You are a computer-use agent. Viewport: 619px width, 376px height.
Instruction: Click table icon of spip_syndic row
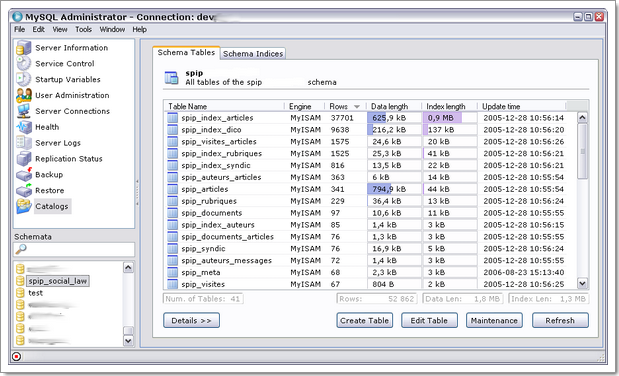tap(172, 248)
